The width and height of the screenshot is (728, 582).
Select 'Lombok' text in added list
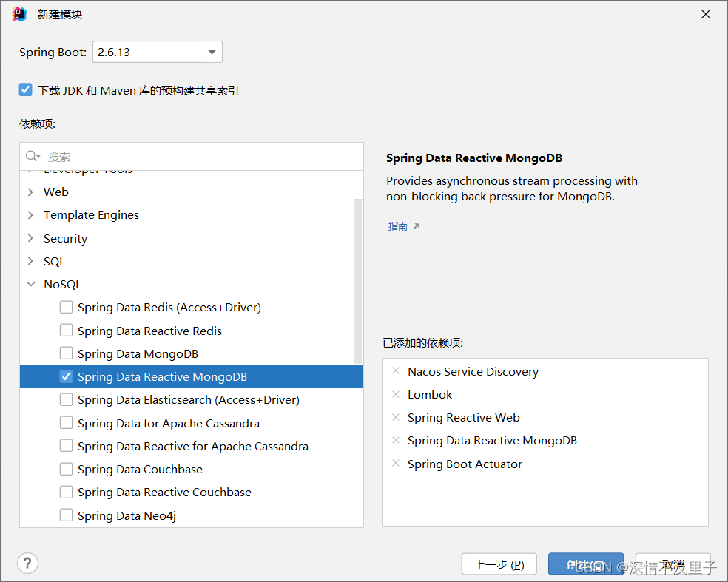click(430, 394)
